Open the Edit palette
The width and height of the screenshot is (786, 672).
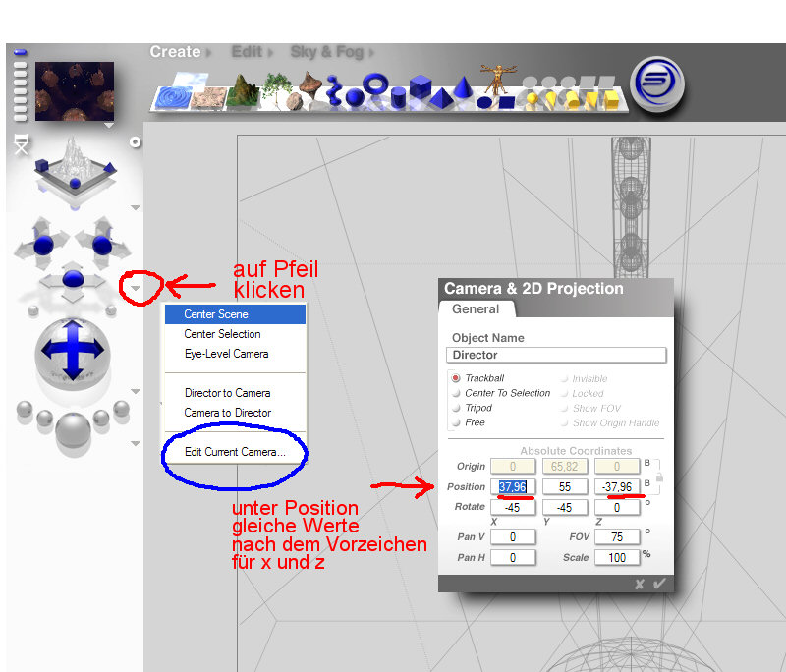[247, 52]
